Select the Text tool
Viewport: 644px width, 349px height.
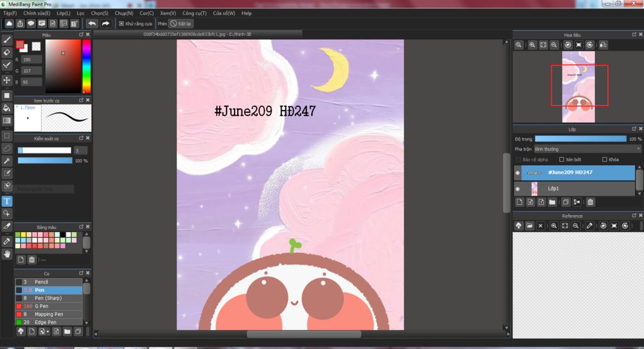point(6,201)
